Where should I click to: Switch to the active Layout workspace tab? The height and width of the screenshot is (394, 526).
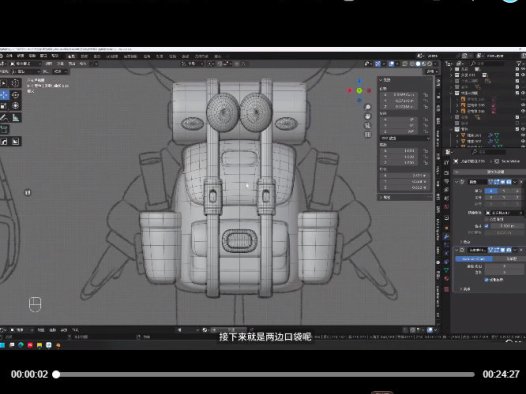71,56
